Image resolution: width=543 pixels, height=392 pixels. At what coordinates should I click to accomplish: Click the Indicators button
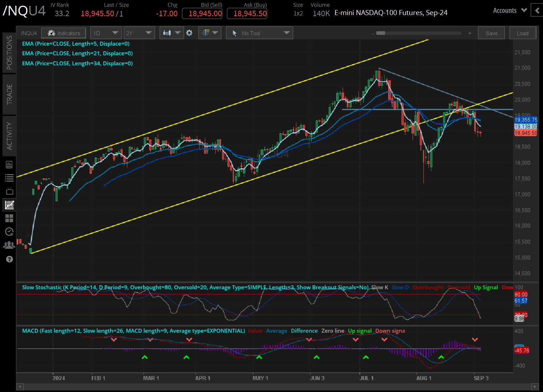click(x=64, y=33)
